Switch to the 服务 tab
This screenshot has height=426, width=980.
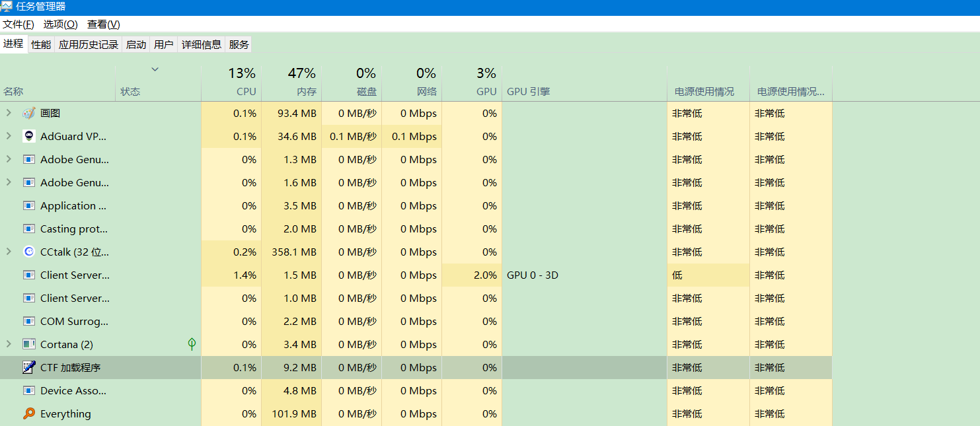[239, 44]
